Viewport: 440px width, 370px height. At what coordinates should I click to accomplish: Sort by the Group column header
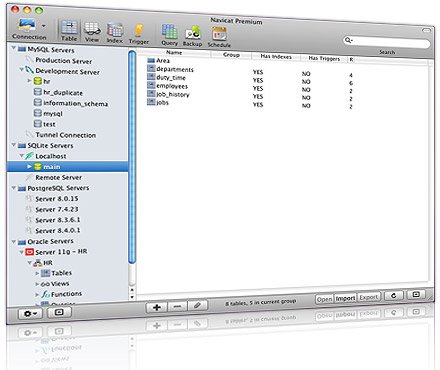pyautogui.click(x=231, y=55)
